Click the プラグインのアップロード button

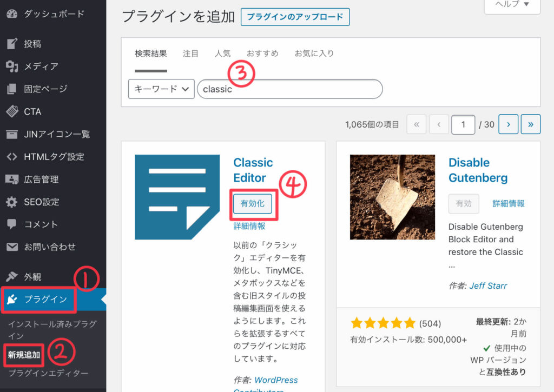(295, 17)
